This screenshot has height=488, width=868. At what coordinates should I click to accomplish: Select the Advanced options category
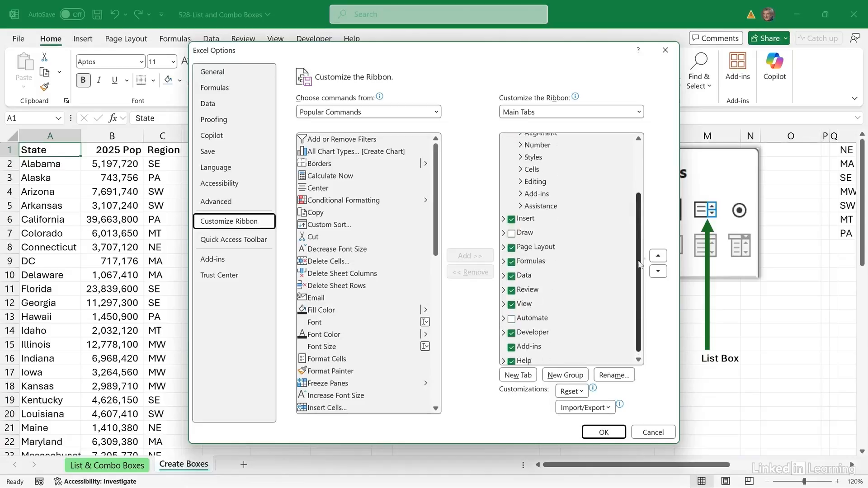click(x=216, y=202)
